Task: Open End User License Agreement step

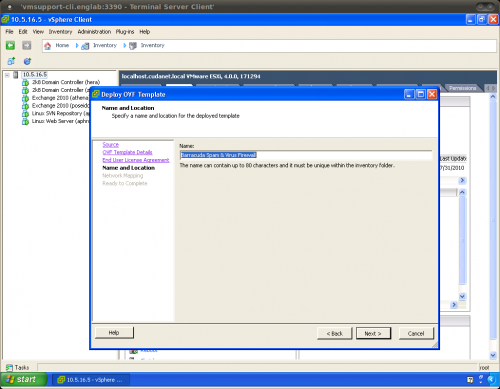Action: pos(136,160)
